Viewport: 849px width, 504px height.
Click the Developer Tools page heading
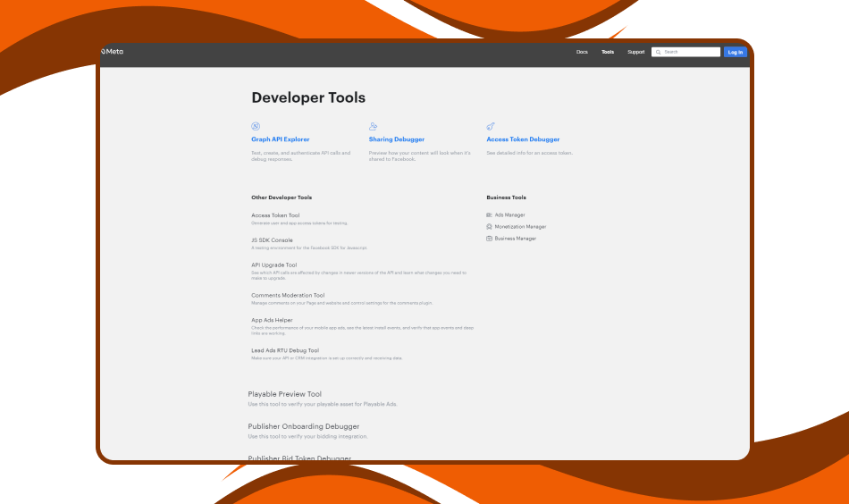pos(308,97)
